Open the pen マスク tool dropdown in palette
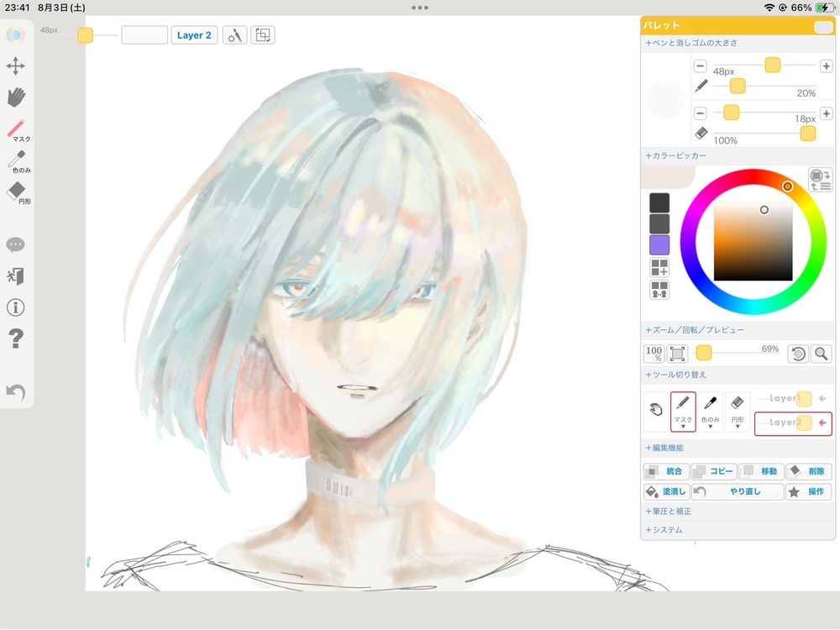 click(x=683, y=412)
